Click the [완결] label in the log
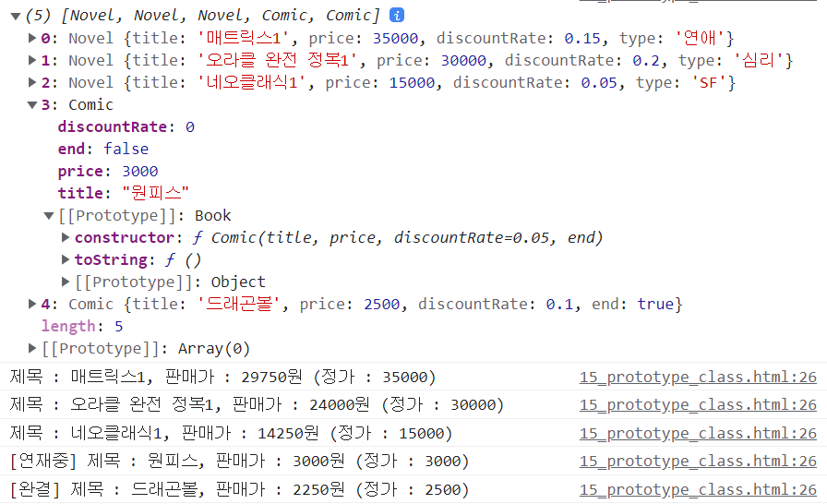This screenshot has height=504, width=827. pos(35,490)
